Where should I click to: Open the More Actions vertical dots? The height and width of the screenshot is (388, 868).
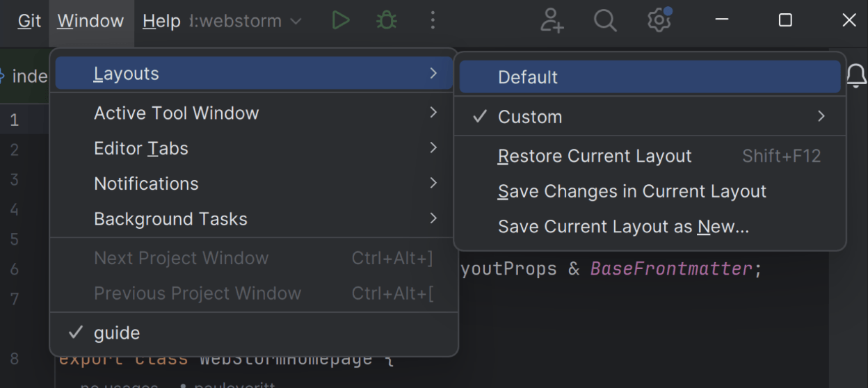coord(433,21)
